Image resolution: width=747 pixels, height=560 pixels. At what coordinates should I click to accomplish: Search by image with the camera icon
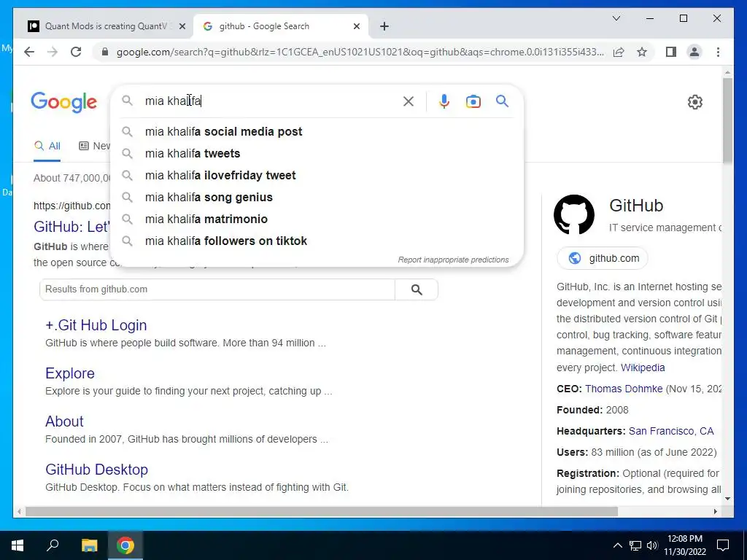click(x=473, y=101)
